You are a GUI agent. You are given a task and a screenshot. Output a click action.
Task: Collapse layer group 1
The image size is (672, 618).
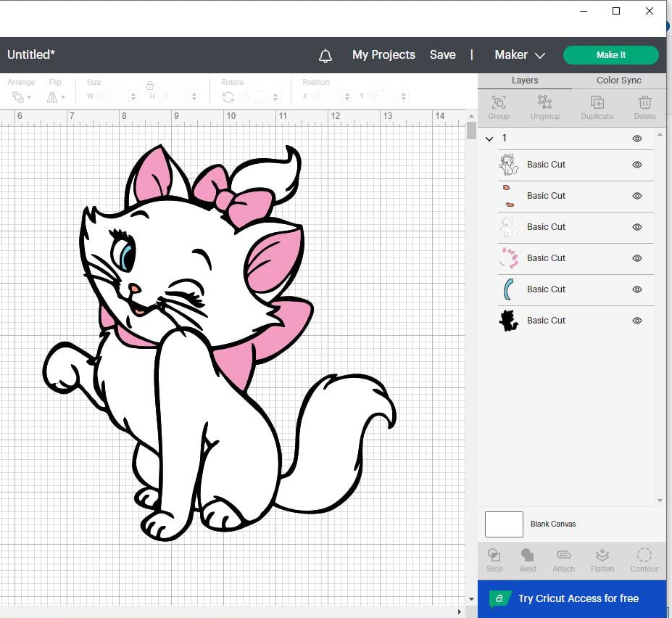tap(489, 139)
